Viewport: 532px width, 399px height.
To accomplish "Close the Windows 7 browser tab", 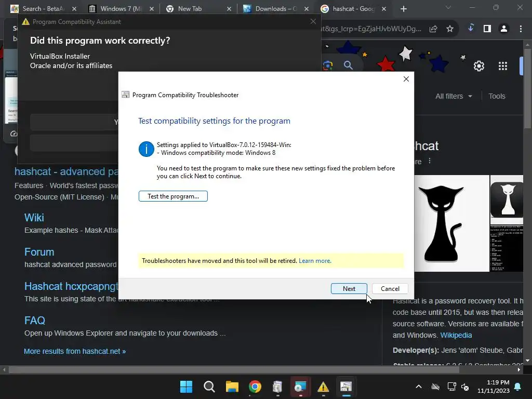I will point(152,9).
